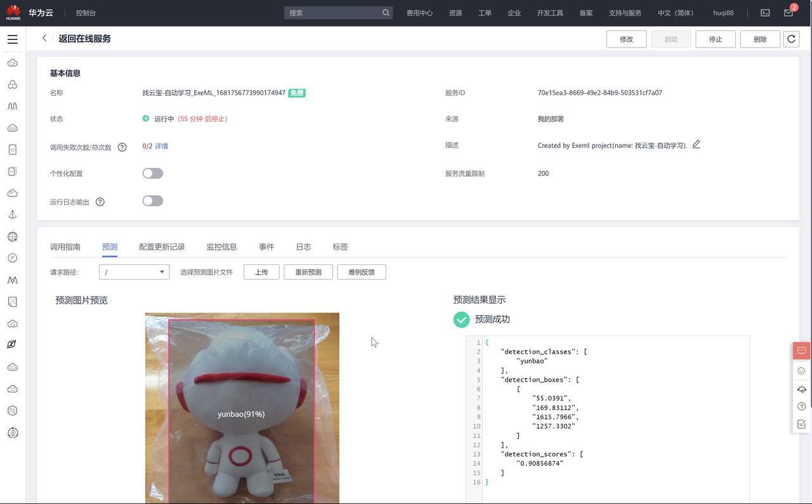Viewport: 812px width, 504px height.
Task: Open the 企业 menu
Action: point(514,13)
